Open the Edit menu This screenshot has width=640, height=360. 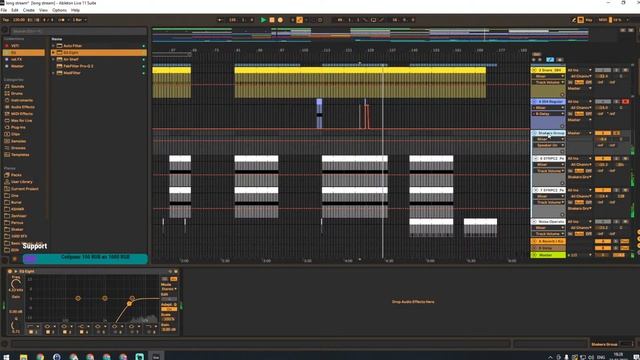tap(15, 10)
